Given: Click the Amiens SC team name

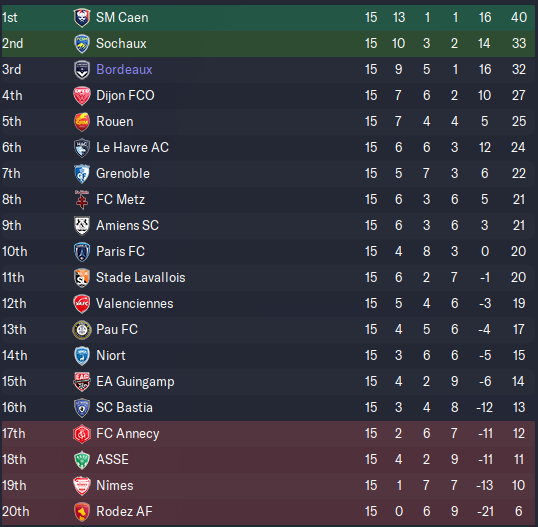Looking at the screenshot, I should pyautogui.click(x=127, y=226).
